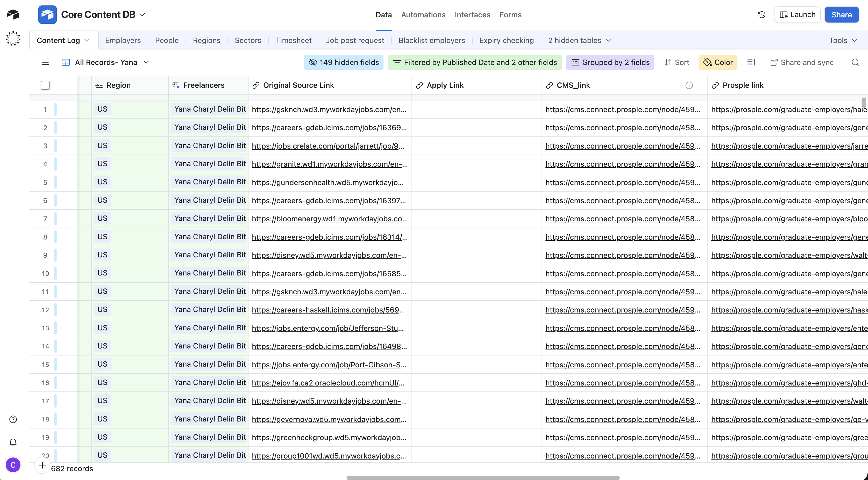Click the Share button
Image resolution: width=868 pixels, height=480 pixels.
pos(841,14)
